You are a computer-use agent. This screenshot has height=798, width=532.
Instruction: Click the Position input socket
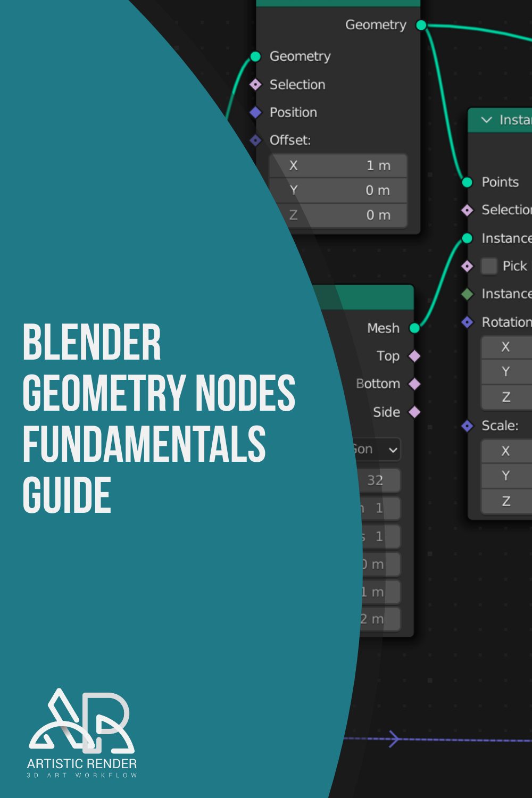pyautogui.click(x=256, y=112)
